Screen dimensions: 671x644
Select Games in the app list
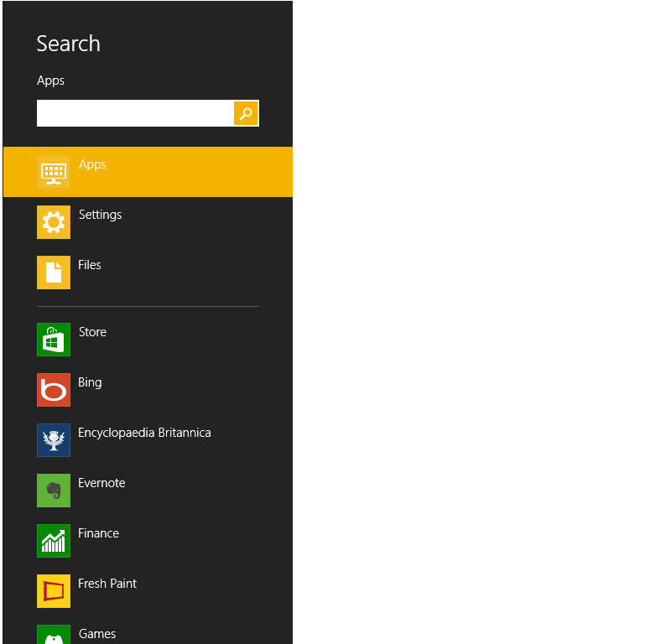[97, 634]
